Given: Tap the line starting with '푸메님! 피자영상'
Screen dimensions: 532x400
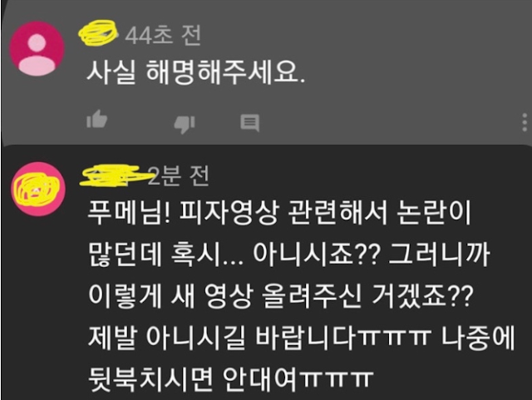Looking at the screenshot, I should tap(279, 213).
